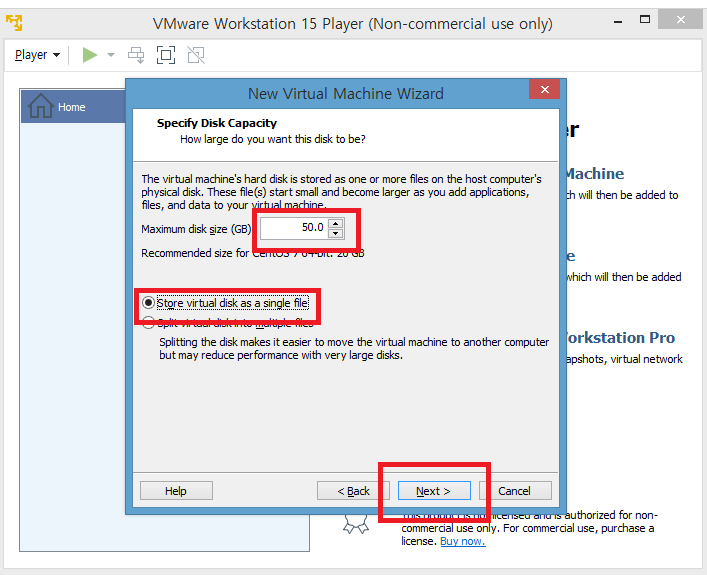Go to previous step with Back button
Image resolution: width=707 pixels, height=575 pixels.
[x=353, y=491]
